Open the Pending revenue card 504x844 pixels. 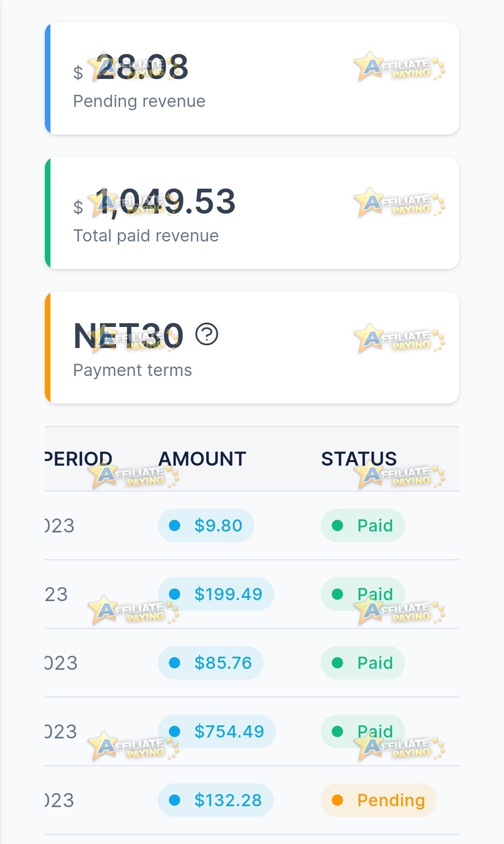pyautogui.click(x=252, y=78)
